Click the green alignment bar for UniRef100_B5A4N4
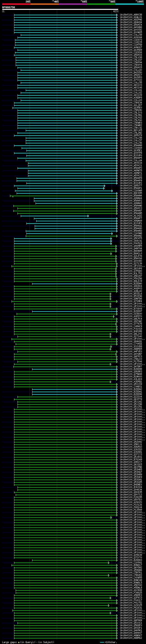 (x=64, y=196)
